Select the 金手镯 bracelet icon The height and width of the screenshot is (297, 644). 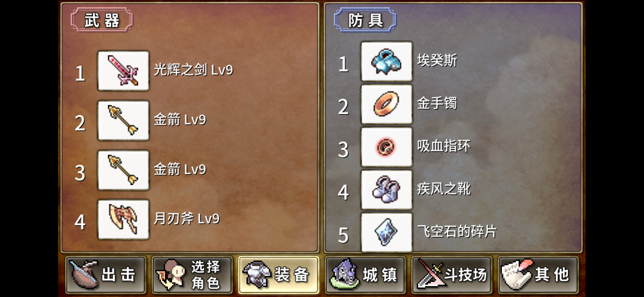pos(386,104)
